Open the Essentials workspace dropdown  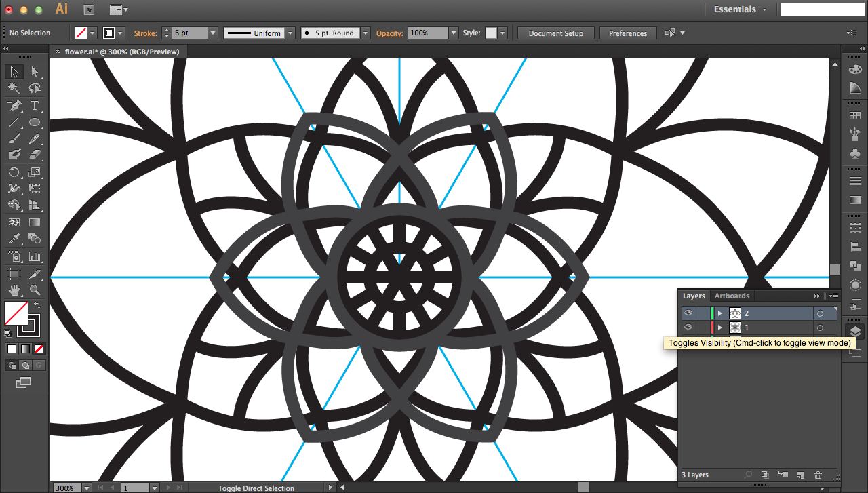(741, 9)
